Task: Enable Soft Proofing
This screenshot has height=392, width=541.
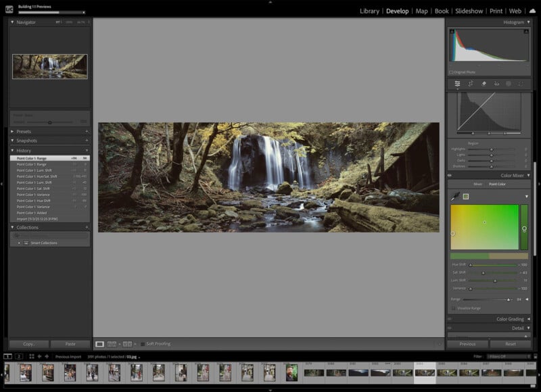Action: [142, 343]
